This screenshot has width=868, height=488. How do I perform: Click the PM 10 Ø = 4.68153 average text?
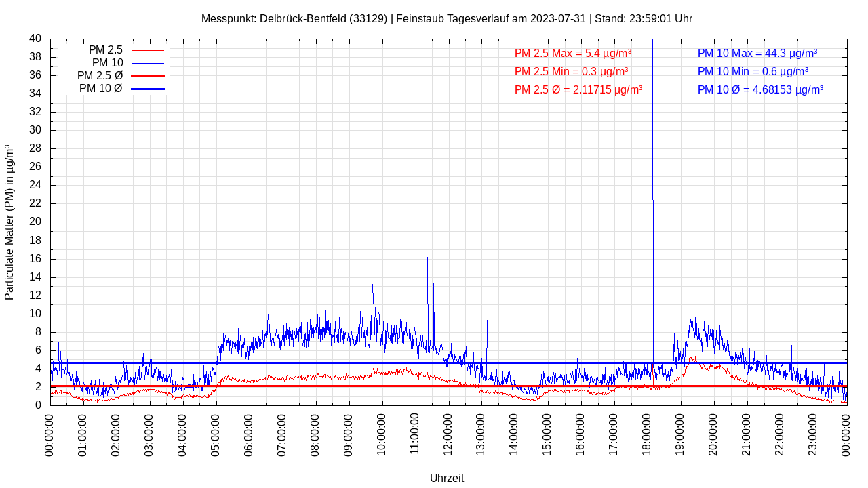(x=760, y=89)
